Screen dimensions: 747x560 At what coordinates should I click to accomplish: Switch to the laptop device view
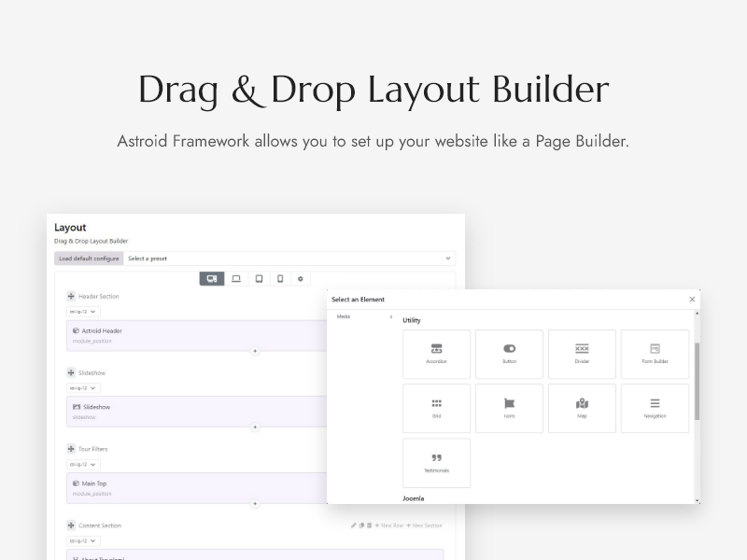(236, 278)
